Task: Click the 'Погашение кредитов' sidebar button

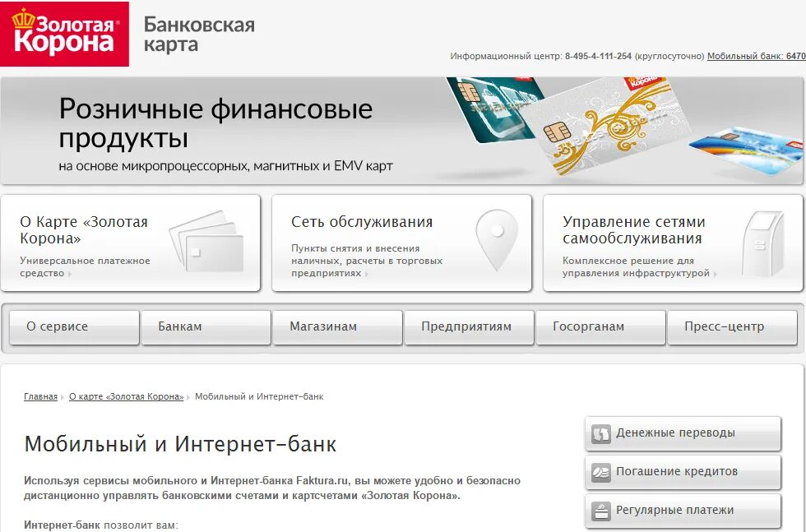Action: 683,472
